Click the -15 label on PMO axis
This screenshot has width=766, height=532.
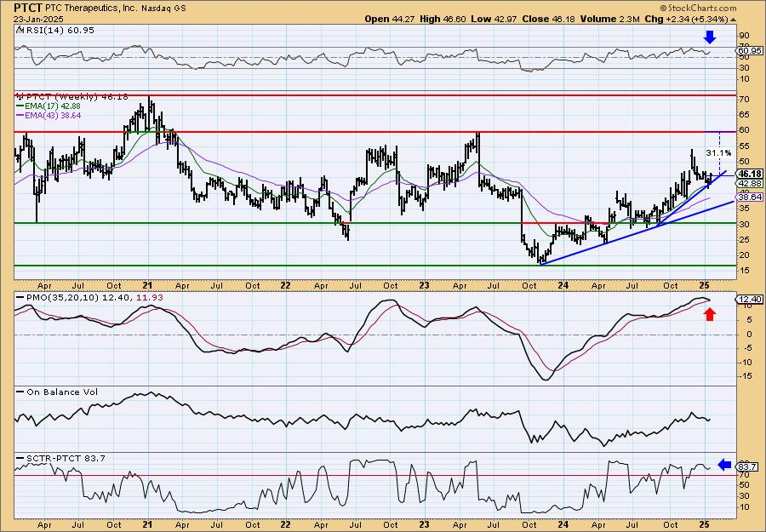(747, 376)
